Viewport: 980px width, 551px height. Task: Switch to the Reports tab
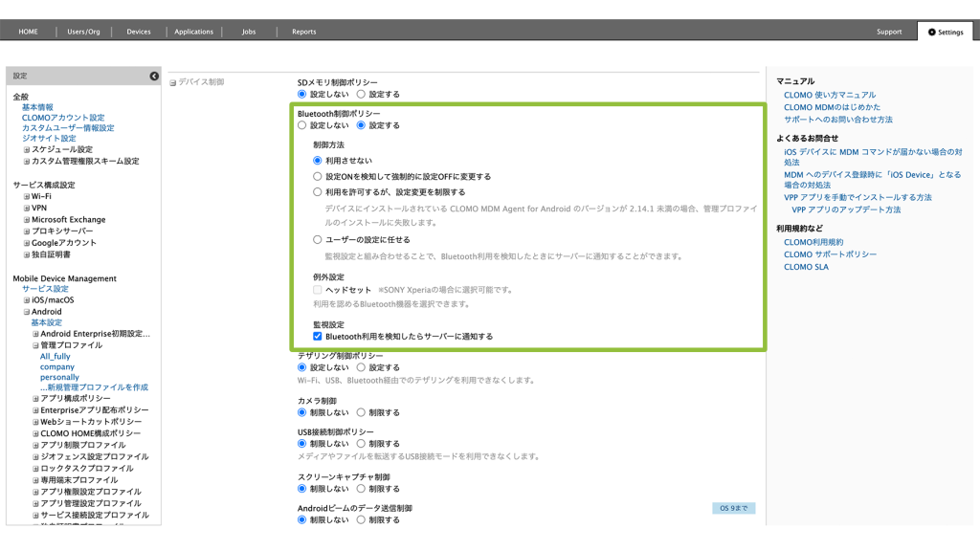click(303, 32)
